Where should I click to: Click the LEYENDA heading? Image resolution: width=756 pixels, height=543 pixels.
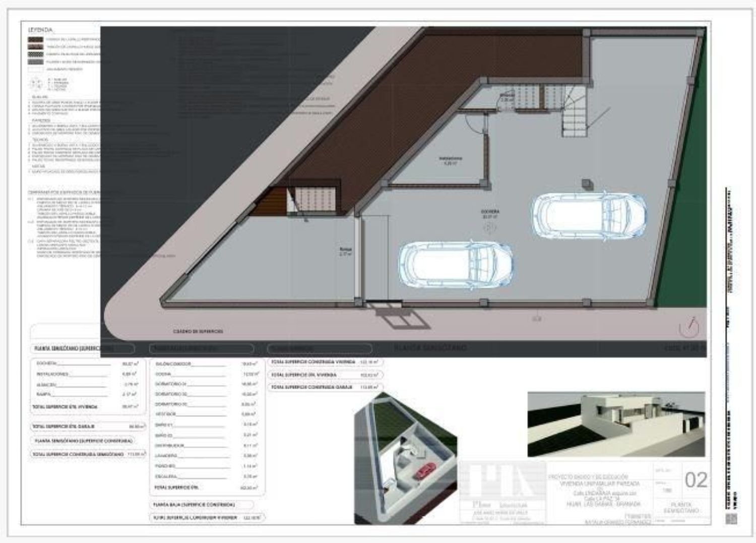pos(41,30)
